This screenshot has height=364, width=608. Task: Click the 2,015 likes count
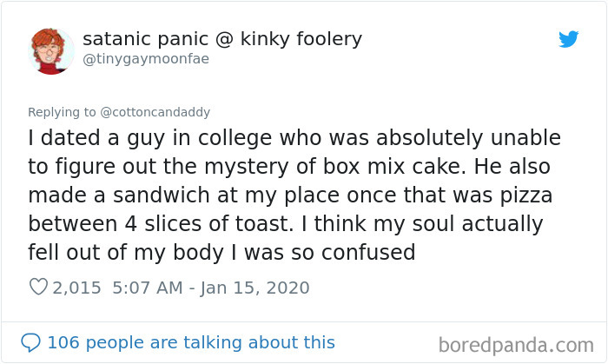point(77,288)
